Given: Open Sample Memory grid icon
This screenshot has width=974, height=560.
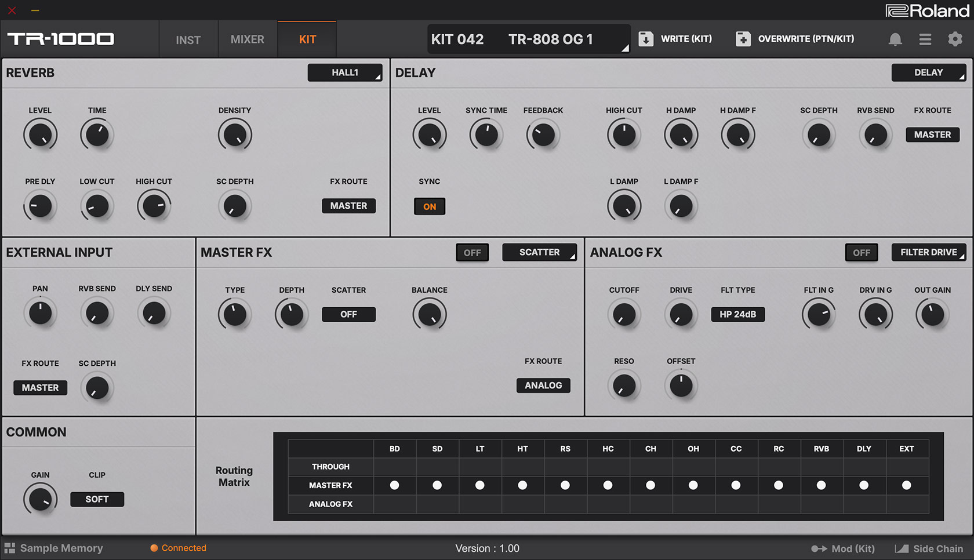Looking at the screenshot, I should (10, 548).
